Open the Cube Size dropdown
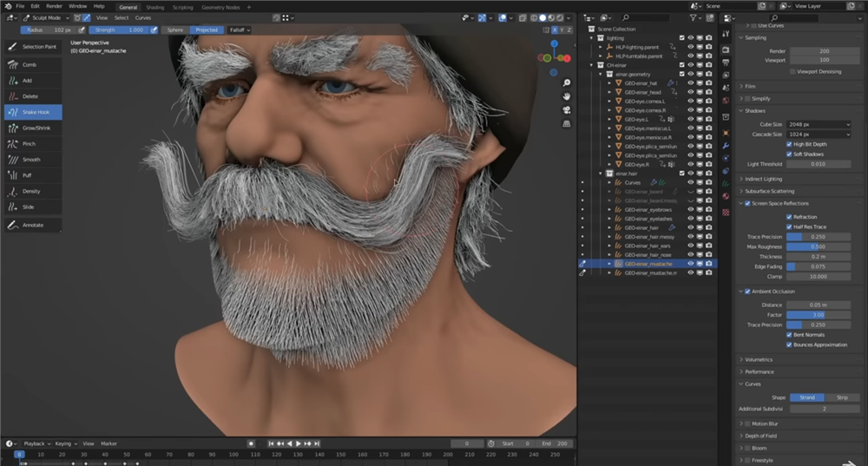This screenshot has height=466, width=868. click(x=818, y=124)
